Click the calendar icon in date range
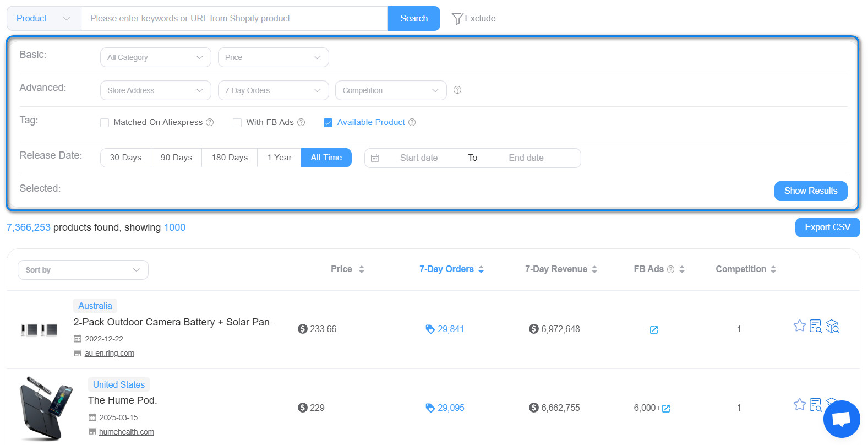 375,158
